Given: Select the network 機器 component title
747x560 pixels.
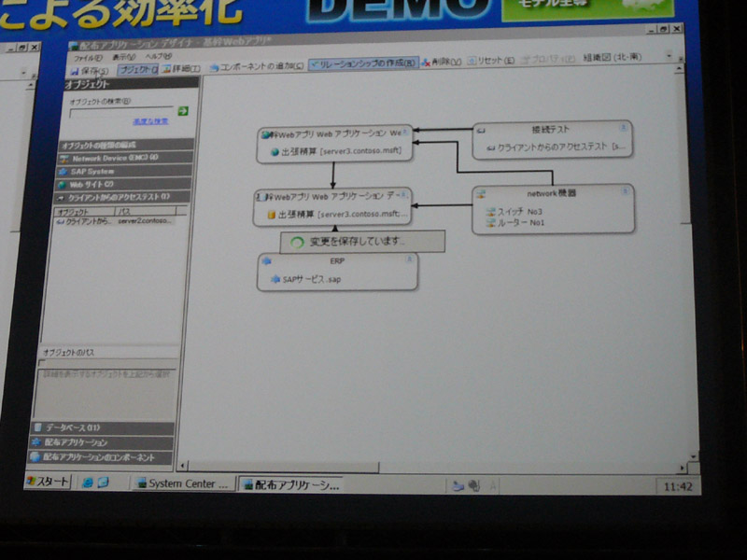Looking at the screenshot, I should 551,193.
